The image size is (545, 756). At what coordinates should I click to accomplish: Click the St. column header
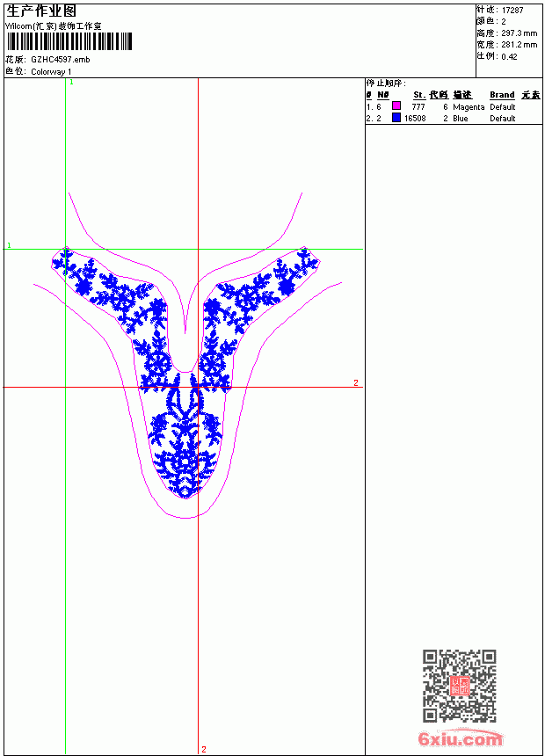coord(419,95)
